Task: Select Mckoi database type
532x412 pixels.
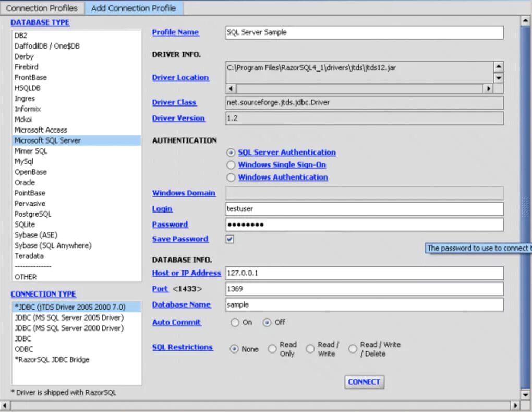Action: click(76, 120)
